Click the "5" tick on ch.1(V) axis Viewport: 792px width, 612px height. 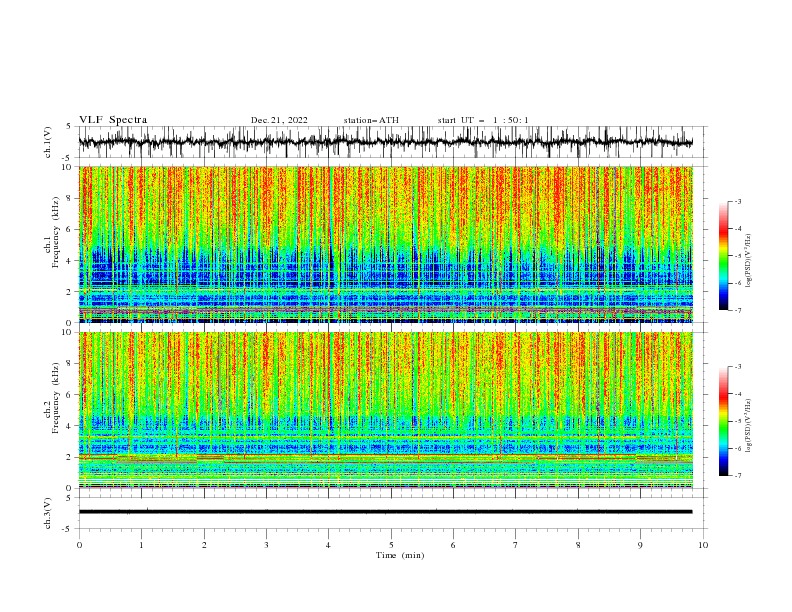70,127
